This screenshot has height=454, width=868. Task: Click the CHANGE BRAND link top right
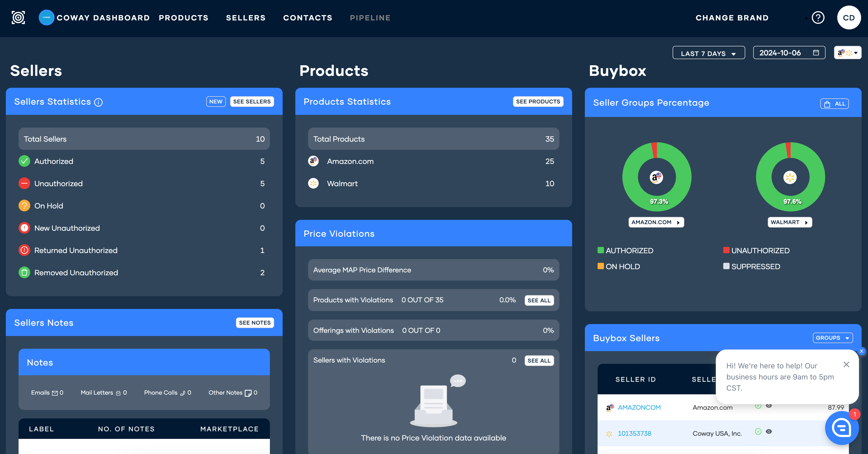pos(733,17)
